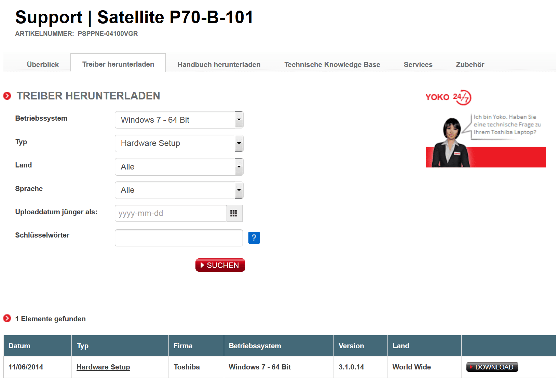This screenshot has height=392, width=559.
Task: Click the Support Satellite P70-B-101 heading
Action: tap(134, 17)
